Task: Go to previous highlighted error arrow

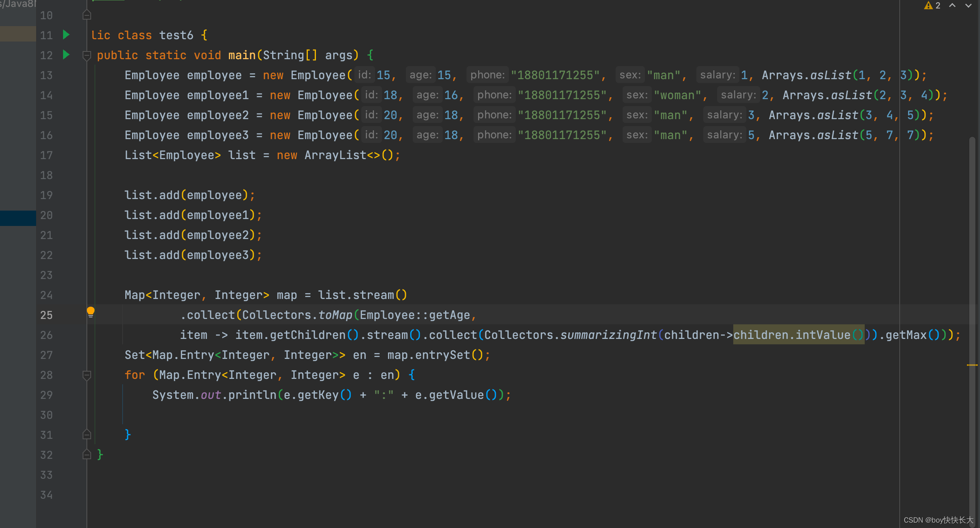Action: tap(952, 5)
